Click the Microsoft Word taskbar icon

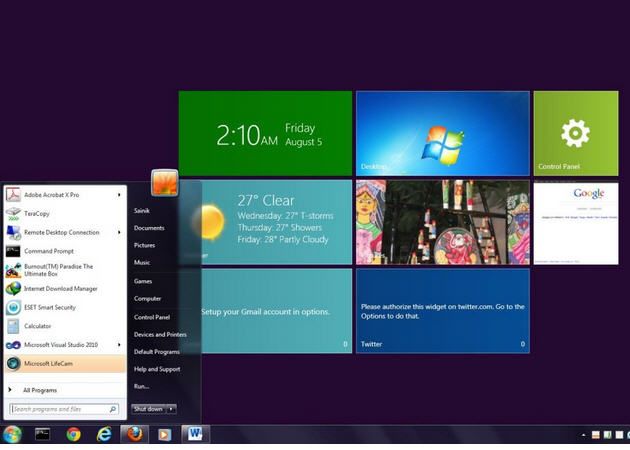(x=195, y=434)
